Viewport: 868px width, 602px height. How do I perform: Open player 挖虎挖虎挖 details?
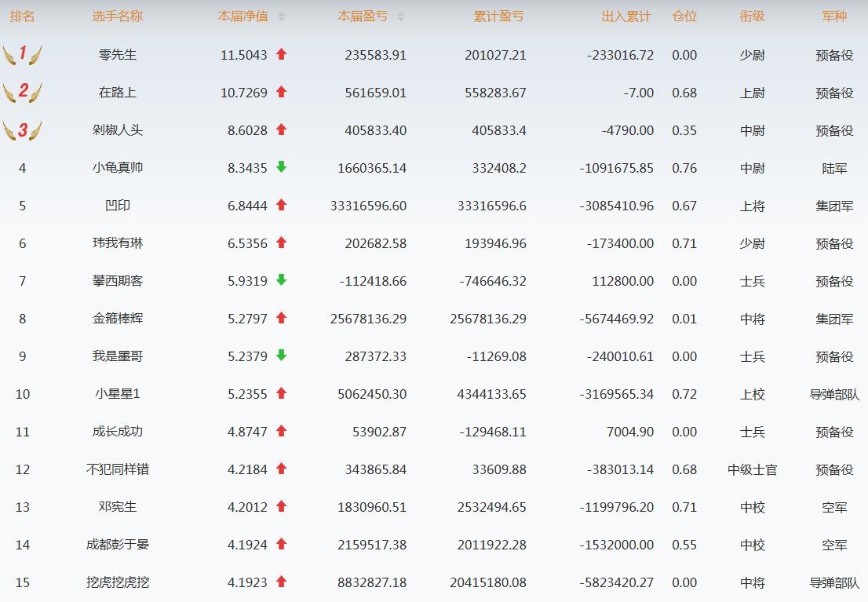(x=118, y=582)
